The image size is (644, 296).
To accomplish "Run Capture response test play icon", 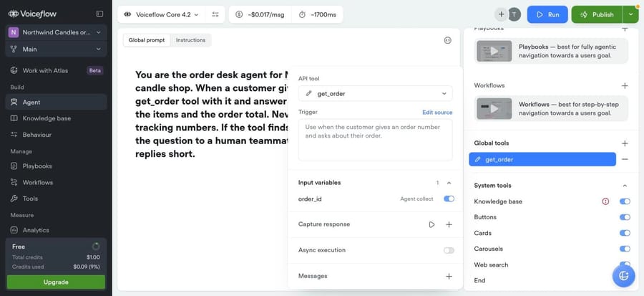I will point(431,224).
